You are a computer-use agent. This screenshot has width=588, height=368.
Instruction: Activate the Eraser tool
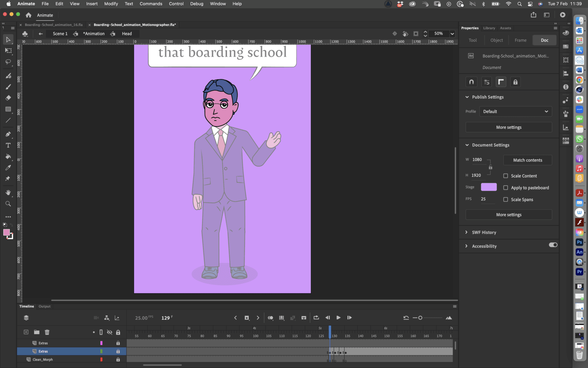tap(8, 98)
